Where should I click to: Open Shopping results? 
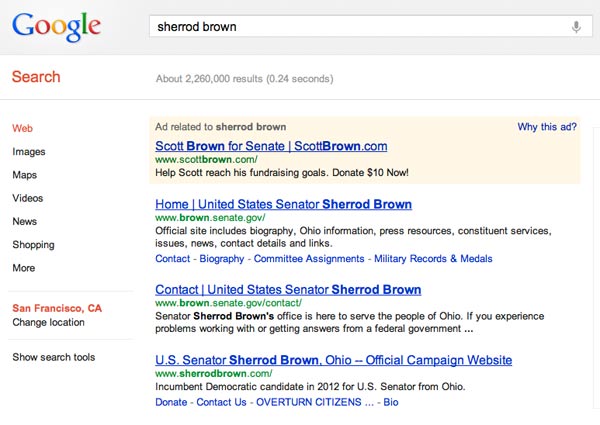[33, 244]
